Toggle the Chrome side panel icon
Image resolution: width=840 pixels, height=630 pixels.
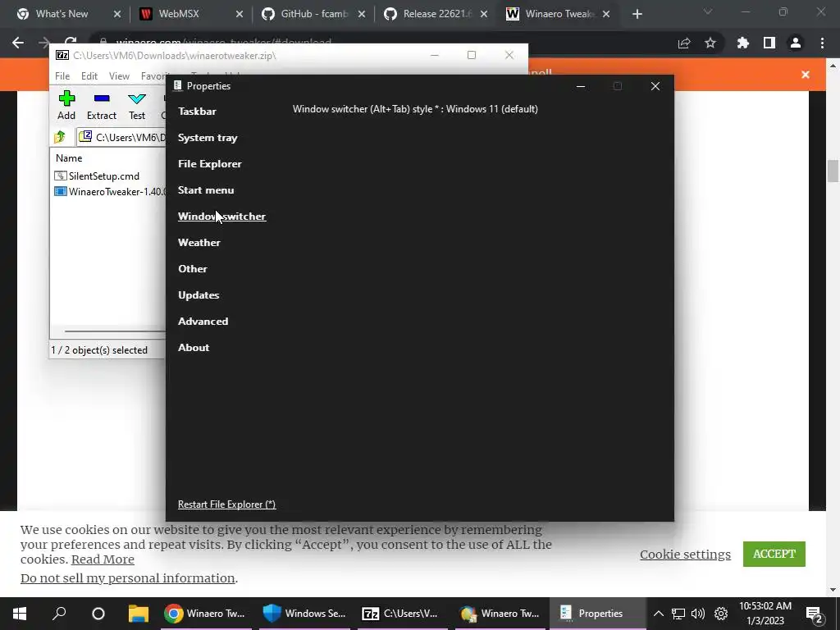pyautogui.click(x=769, y=43)
